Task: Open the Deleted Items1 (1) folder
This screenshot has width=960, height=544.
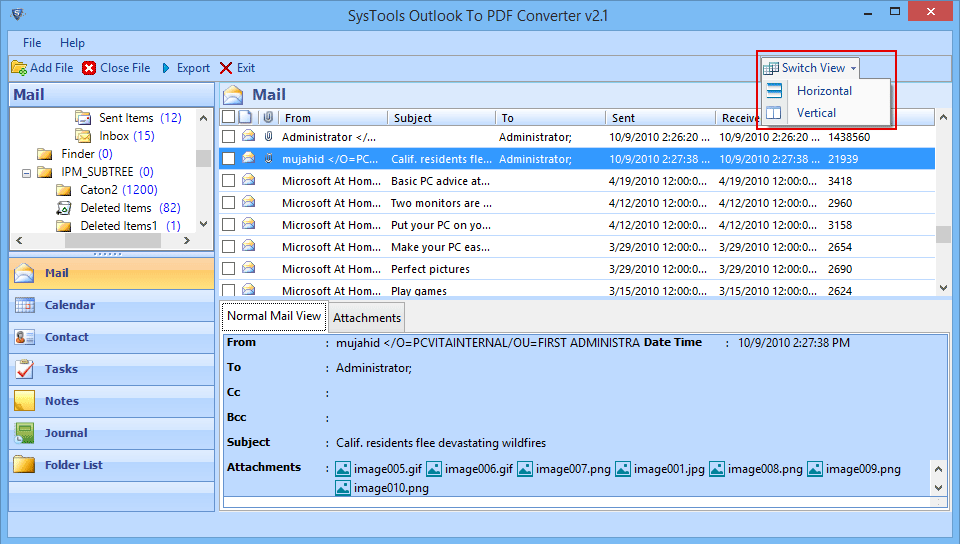Action: 130,226
